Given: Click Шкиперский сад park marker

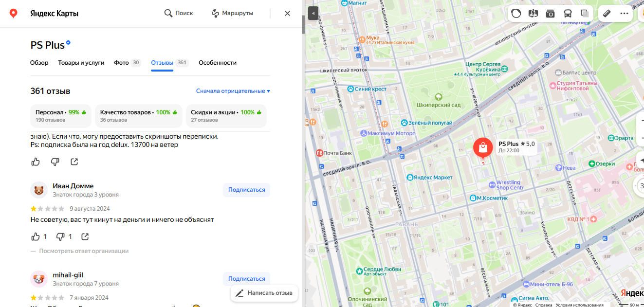Looking at the screenshot, I should point(439,97).
